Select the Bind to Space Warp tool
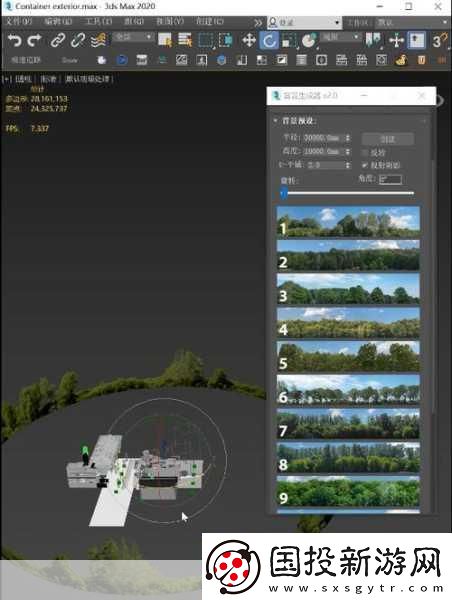 tap(98, 40)
